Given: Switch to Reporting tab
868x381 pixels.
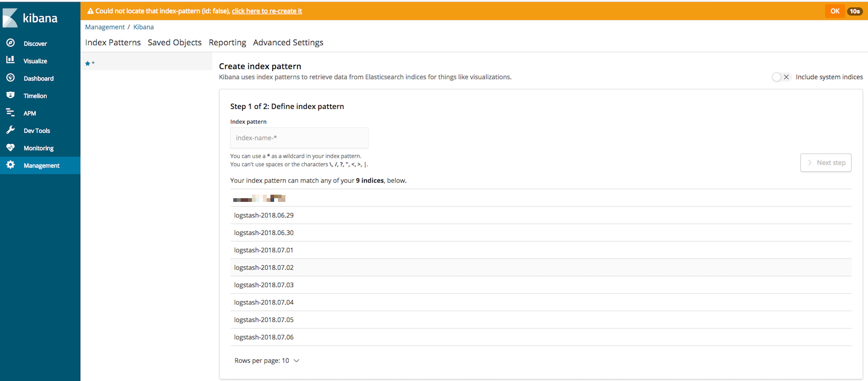Looking at the screenshot, I should coord(227,42).
